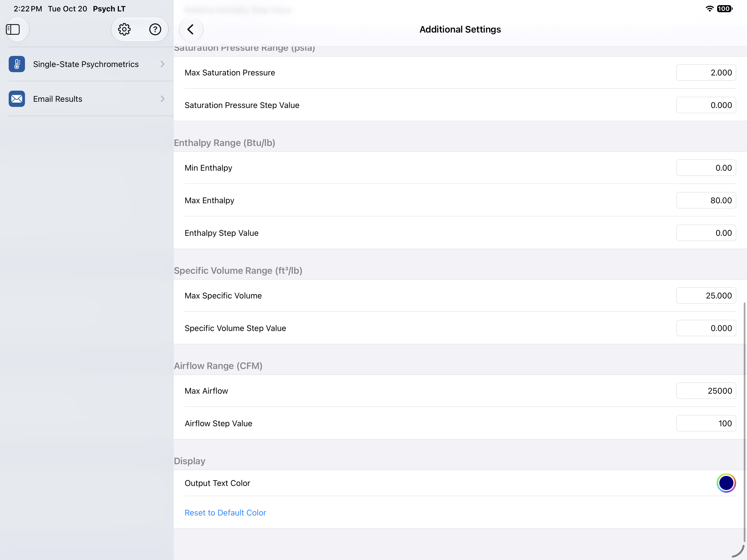Edit Min Enthalpy value field
This screenshot has width=747, height=560.
(706, 168)
